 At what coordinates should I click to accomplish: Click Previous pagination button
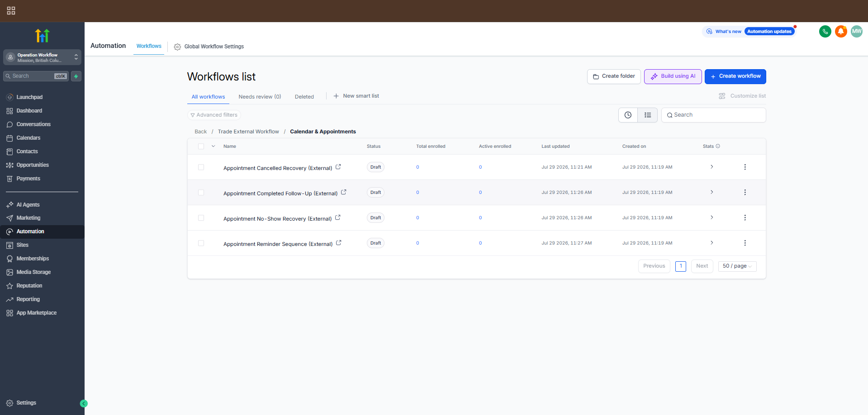[654, 266]
